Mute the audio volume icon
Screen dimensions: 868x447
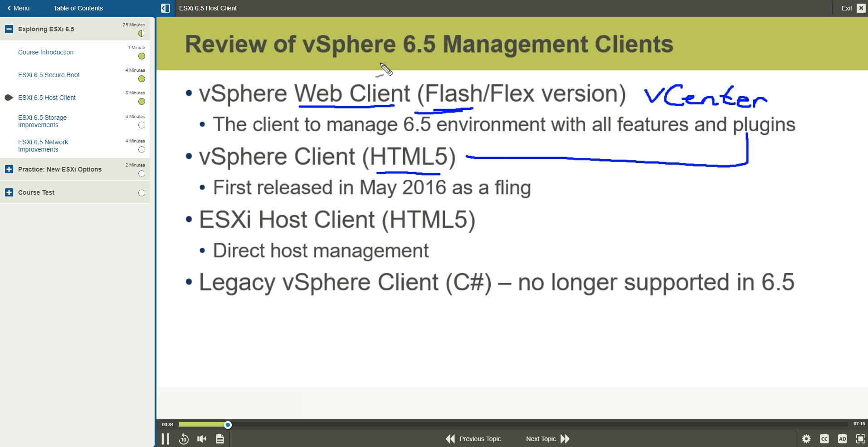tap(202, 439)
